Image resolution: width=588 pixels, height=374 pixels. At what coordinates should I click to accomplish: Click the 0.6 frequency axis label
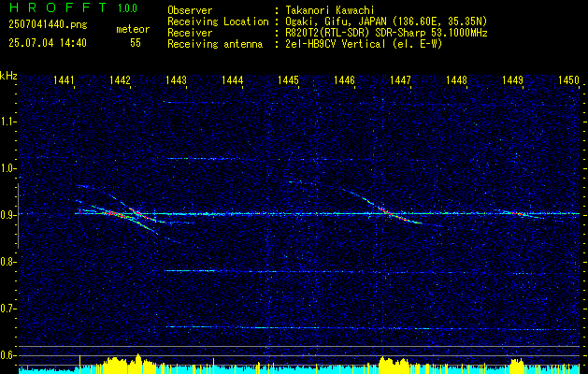tap(7, 355)
